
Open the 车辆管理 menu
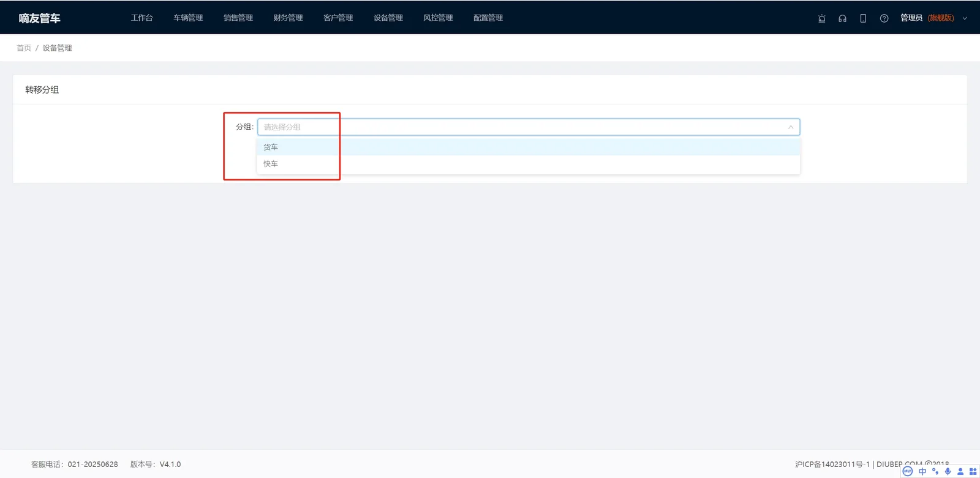click(x=188, y=18)
